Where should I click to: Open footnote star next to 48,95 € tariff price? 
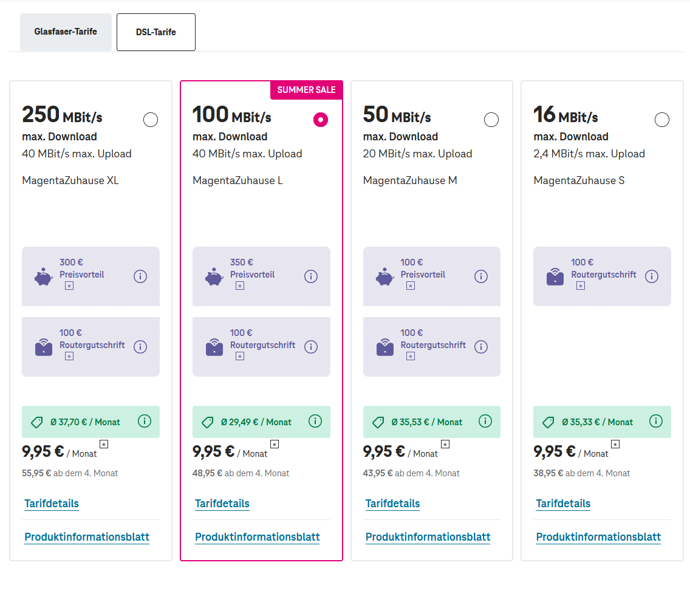coord(275,445)
